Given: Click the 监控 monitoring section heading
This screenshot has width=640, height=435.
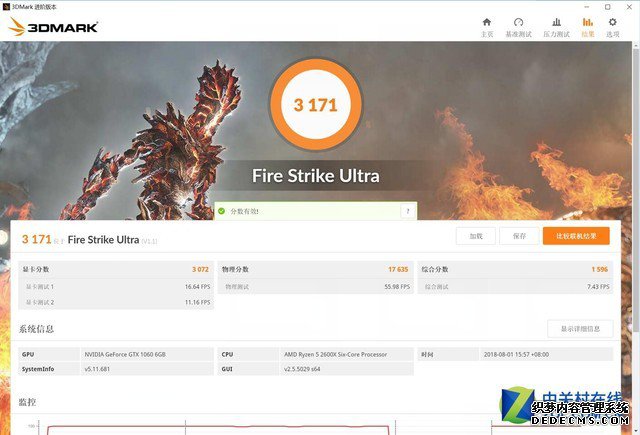Looking at the screenshot, I should (27, 402).
